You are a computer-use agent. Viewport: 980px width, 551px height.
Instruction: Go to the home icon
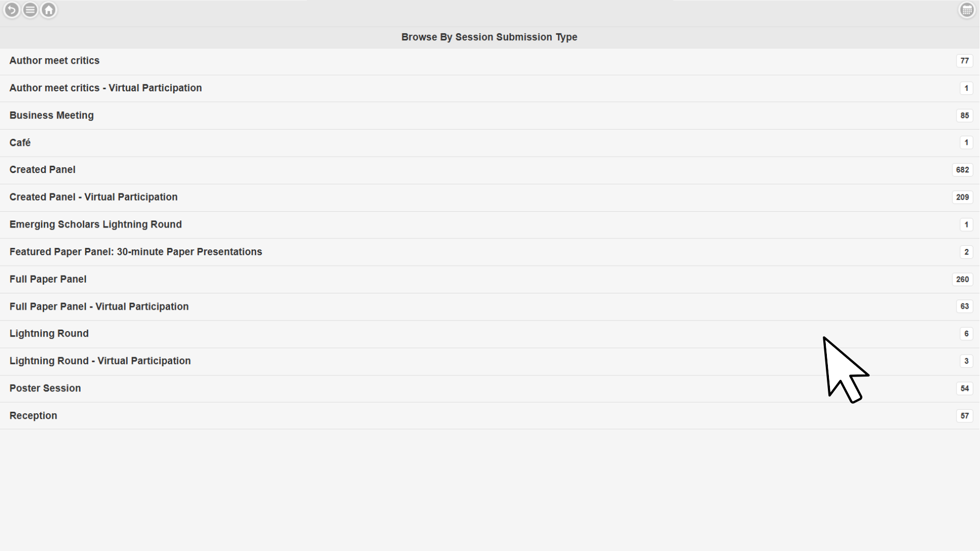[48, 10]
